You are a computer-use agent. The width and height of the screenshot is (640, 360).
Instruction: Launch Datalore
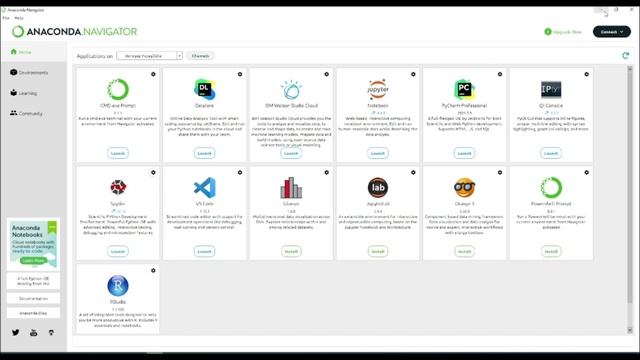pyautogui.click(x=204, y=153)
